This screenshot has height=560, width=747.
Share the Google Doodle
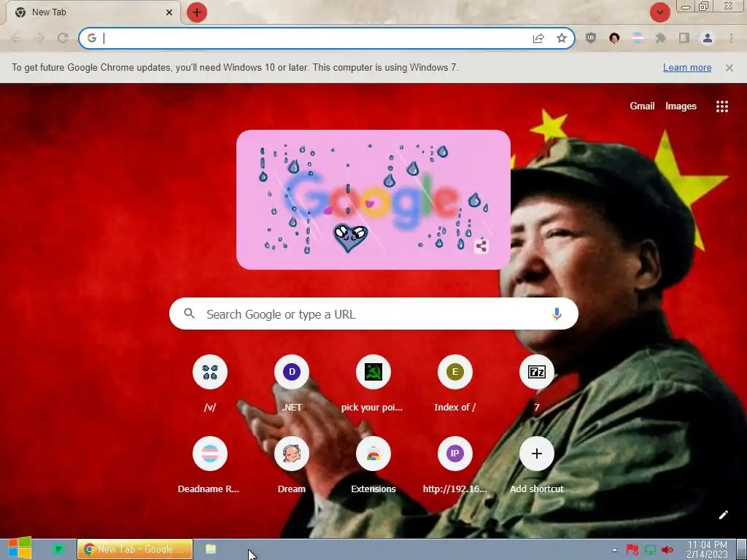point(481,246)
